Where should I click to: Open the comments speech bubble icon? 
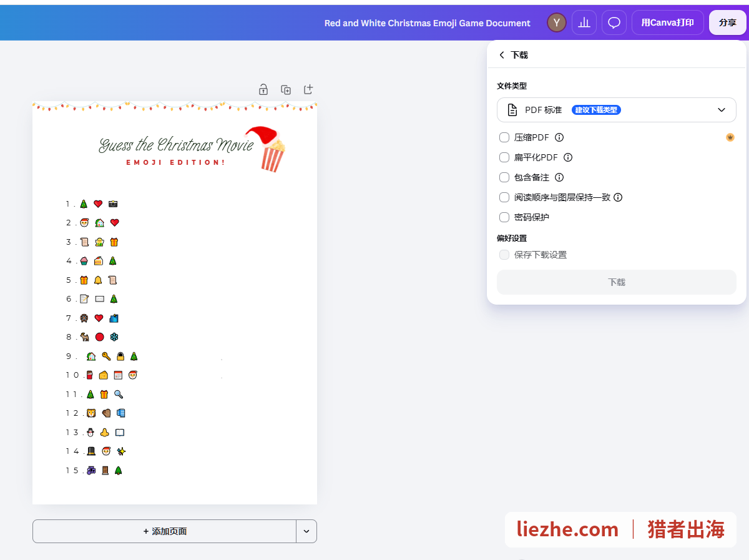point(614,23)
